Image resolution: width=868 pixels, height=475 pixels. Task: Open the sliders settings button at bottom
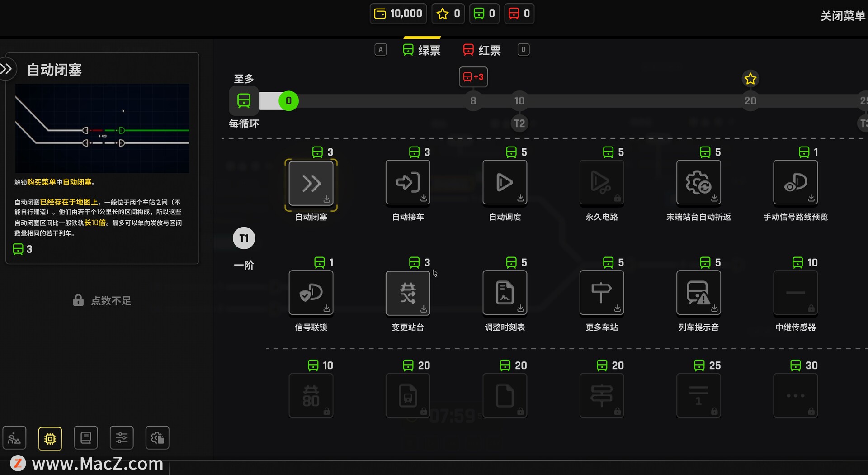[x=122, y=438]
